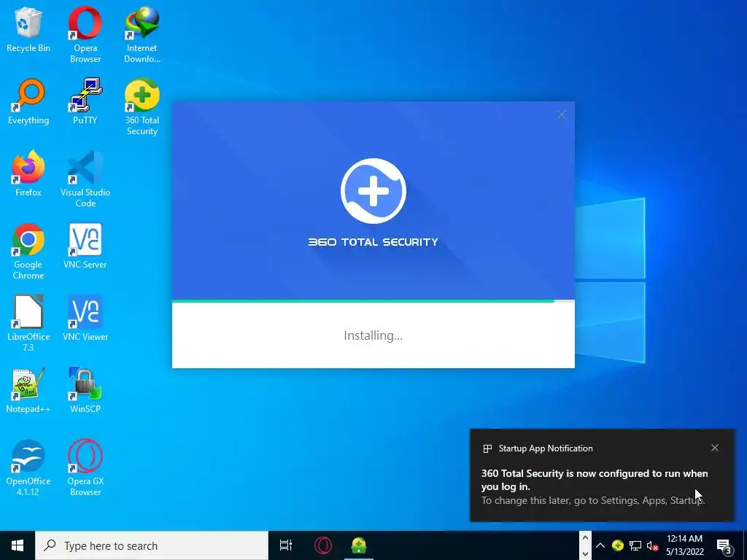This screenshot has width=747, height=560.
Task: Select the Google Chrome desktop shortcut
Action: tap(28, 251)
